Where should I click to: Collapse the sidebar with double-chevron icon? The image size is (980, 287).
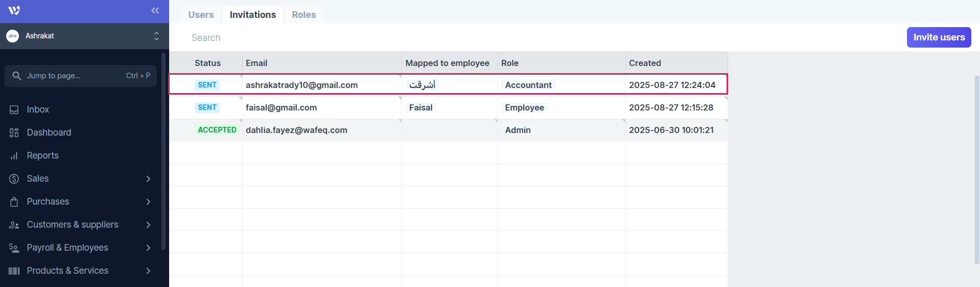click(155, 11)
